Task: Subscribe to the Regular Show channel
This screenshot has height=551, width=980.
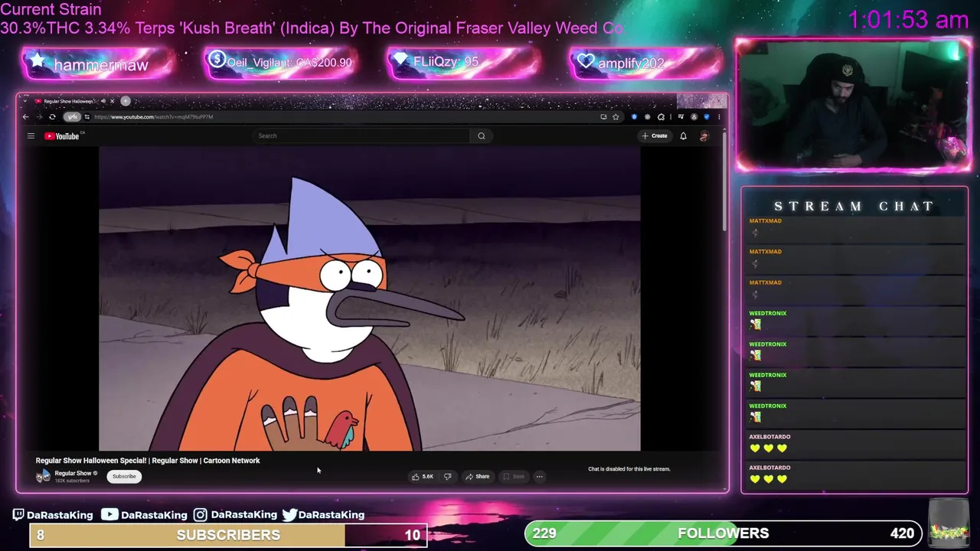Action: click(124, 476)
